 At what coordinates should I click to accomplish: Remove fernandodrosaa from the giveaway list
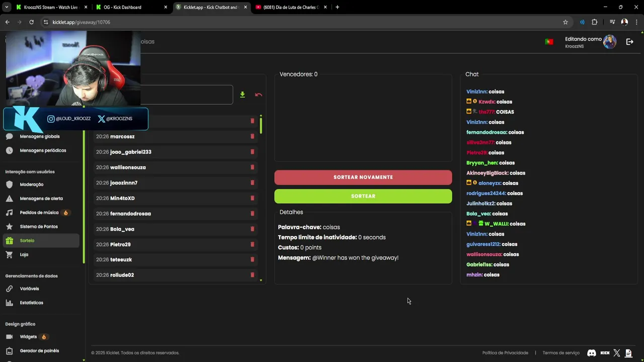coord(252,214)
